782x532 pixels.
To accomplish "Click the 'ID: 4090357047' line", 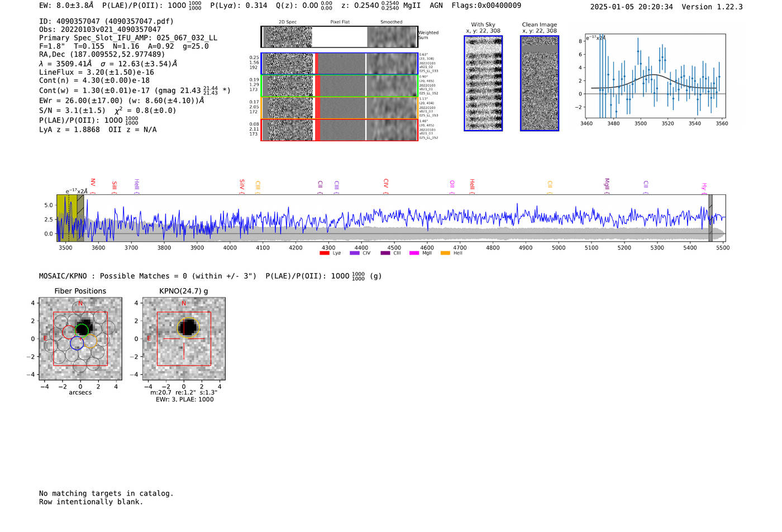I will click(106, 21).
